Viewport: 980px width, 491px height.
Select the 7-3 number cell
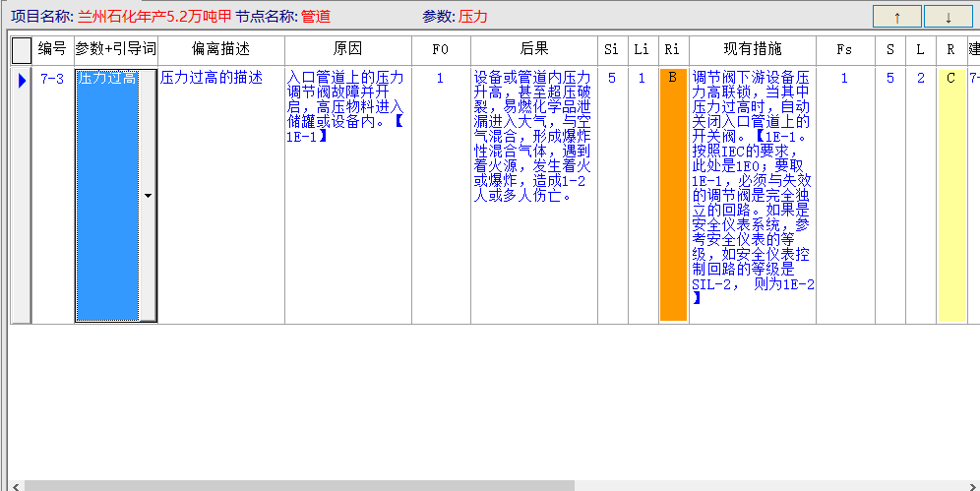point(52,195)
